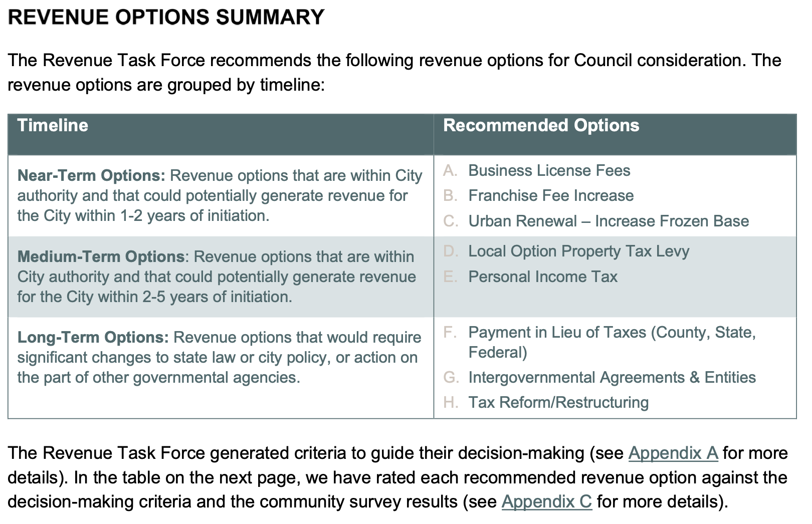Select Local Option Property Tax Levy
The height and width of the screenshot is (524, 812).
578,251
